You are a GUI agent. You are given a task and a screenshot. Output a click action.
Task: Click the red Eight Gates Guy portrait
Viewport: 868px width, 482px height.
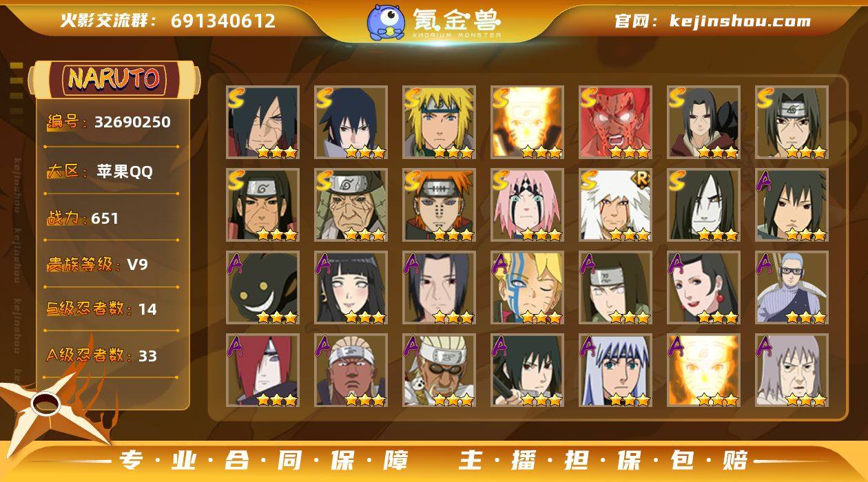click(615, 123)
